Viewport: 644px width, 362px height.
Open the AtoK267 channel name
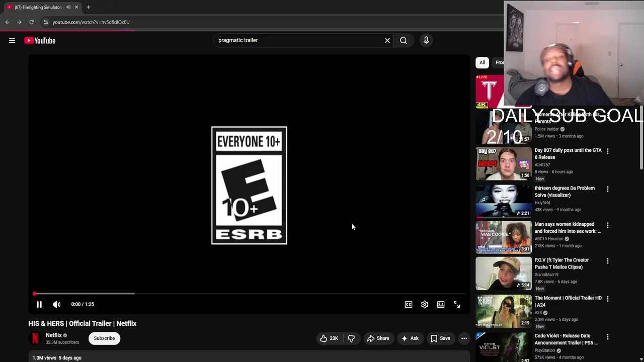[542, 165]
